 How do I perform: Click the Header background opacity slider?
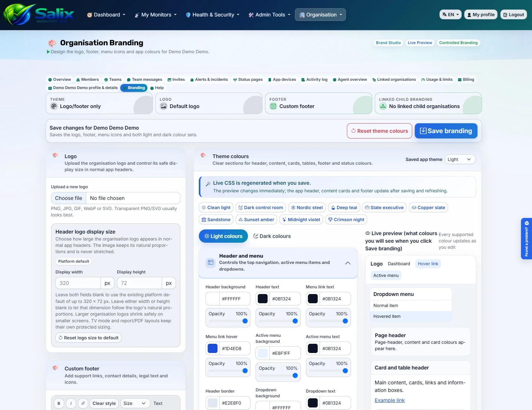228,321
